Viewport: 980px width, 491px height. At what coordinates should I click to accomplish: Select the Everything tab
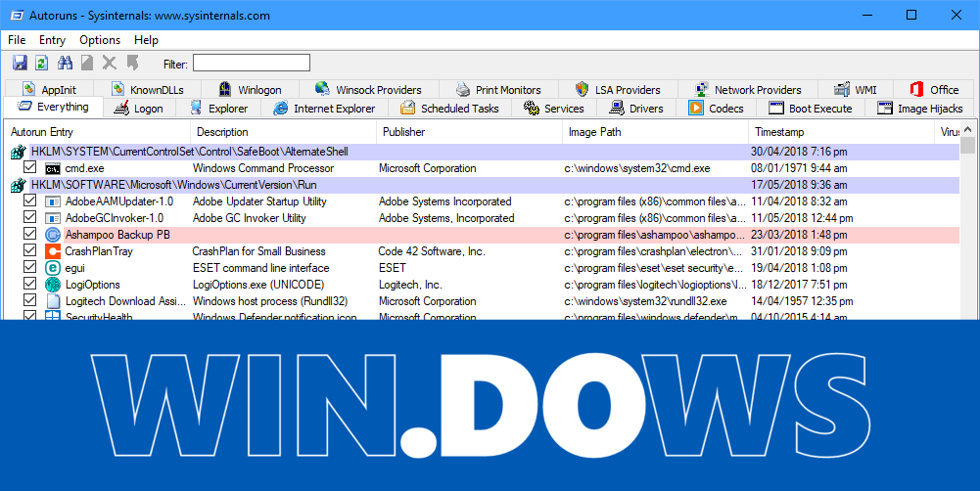[x=53, y=107]
